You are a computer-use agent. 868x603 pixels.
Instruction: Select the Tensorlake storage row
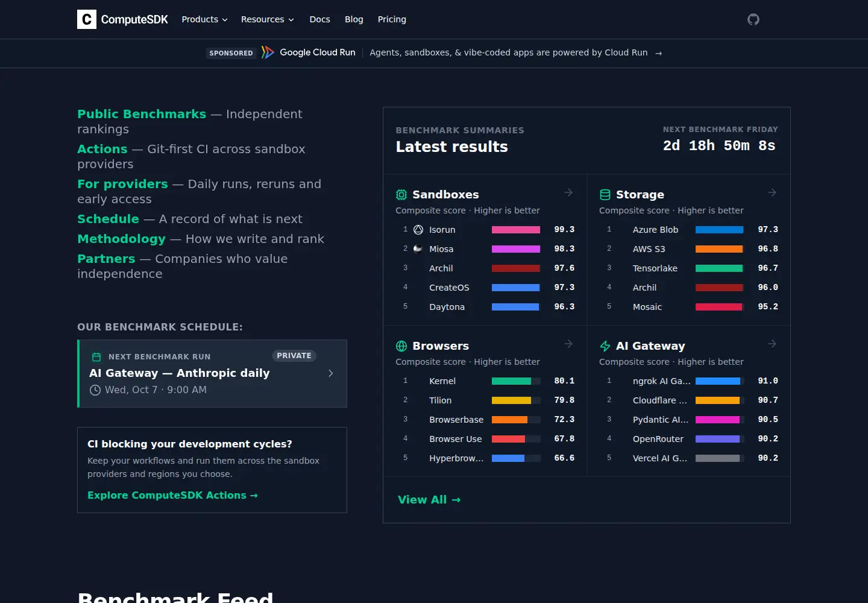689,268
